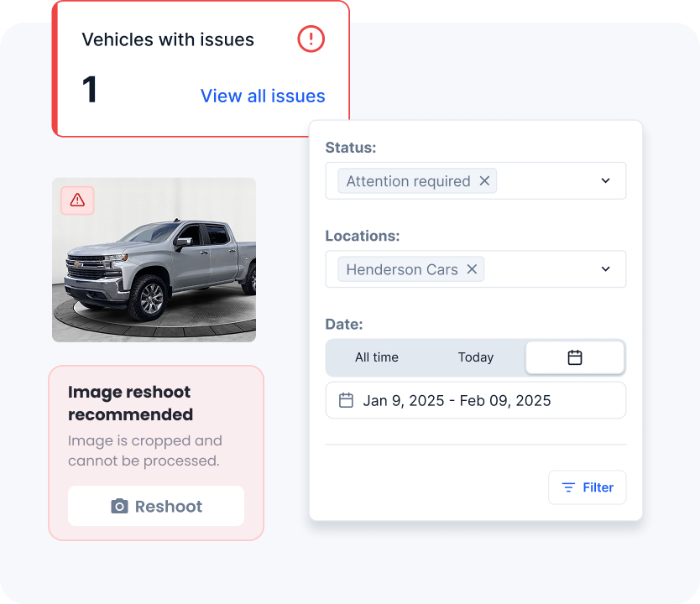Screen dimensions: 700x604
Task: Switch date range to Today
Action: click(x=476, y=357)
